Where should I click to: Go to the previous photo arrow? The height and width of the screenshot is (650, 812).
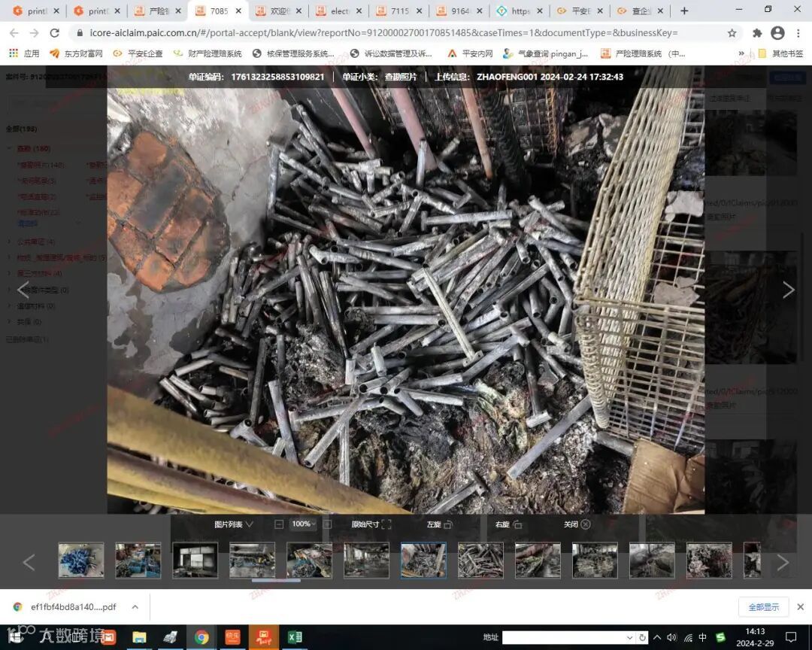click(x=23, y=290)
